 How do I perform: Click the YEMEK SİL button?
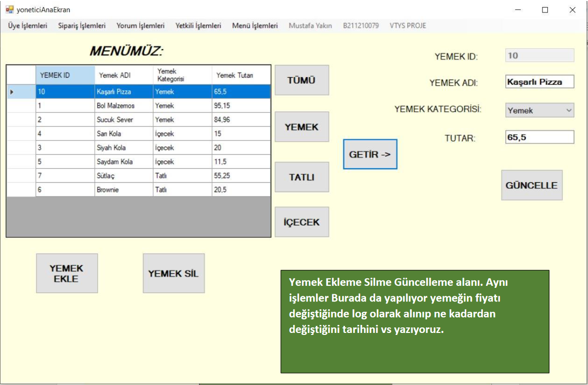point(173,273)
